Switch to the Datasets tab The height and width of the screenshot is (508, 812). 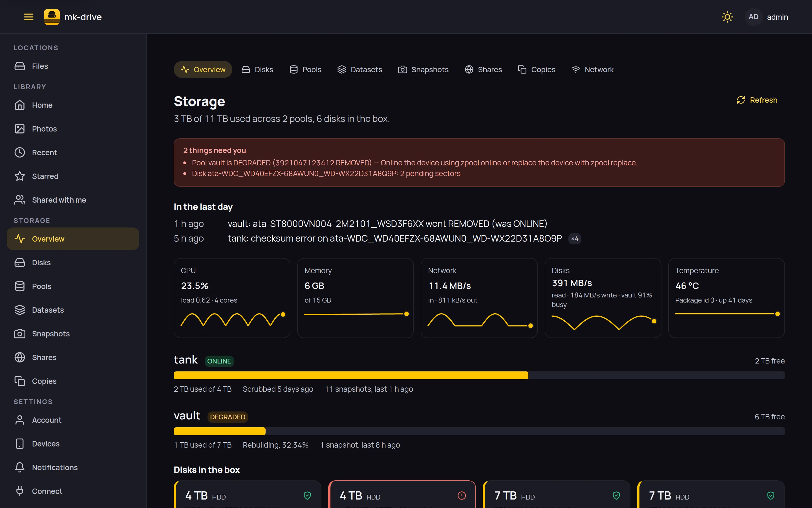360,69
